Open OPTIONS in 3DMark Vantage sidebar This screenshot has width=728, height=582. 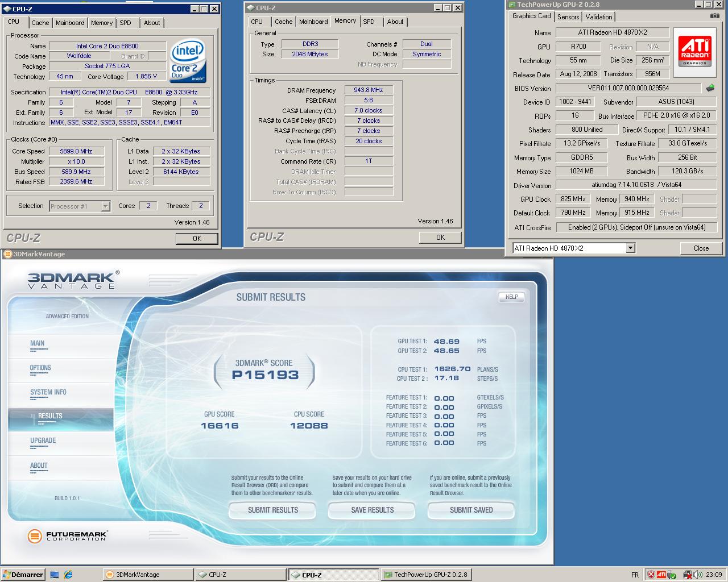coord(40,368)
